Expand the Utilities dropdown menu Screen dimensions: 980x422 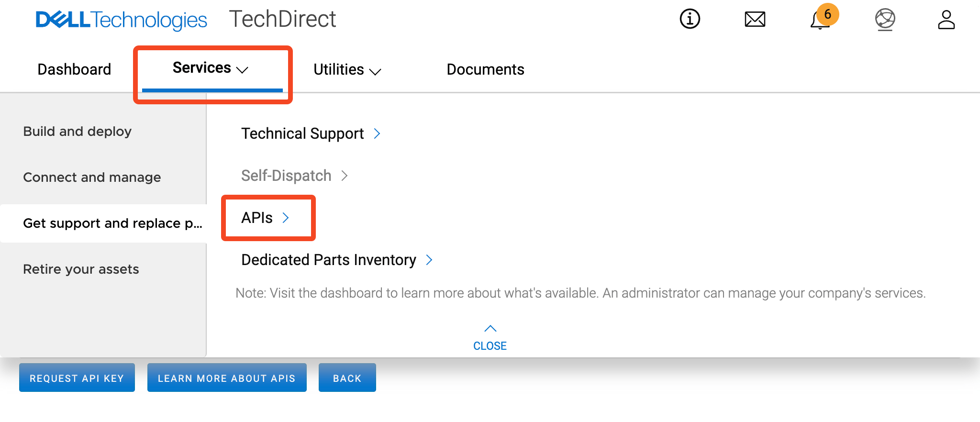click(347, 70)
